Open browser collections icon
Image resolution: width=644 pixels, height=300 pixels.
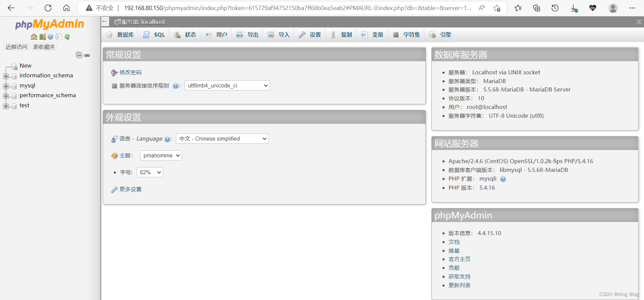pyautogui.click(x=537, y=8)
